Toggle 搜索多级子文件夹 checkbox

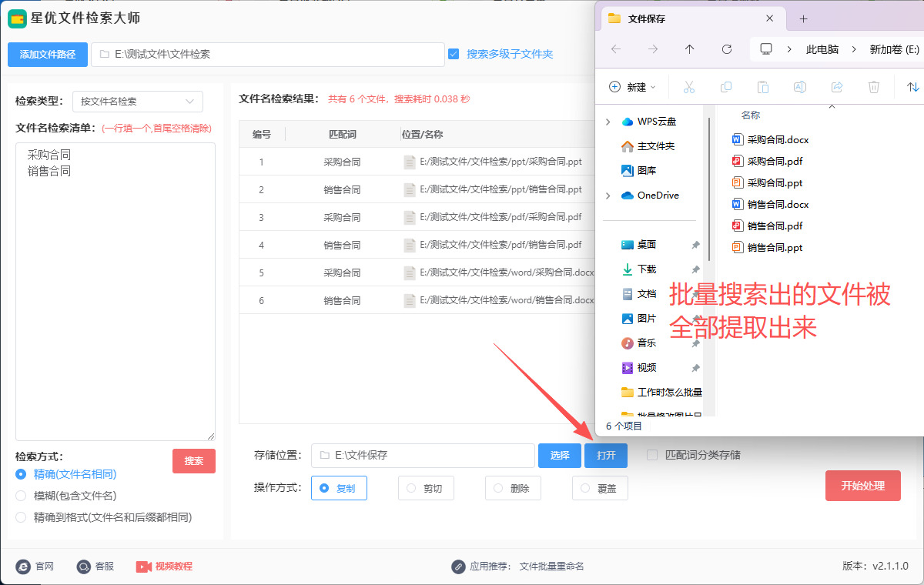pyautogui.click(x=454, y=54)
